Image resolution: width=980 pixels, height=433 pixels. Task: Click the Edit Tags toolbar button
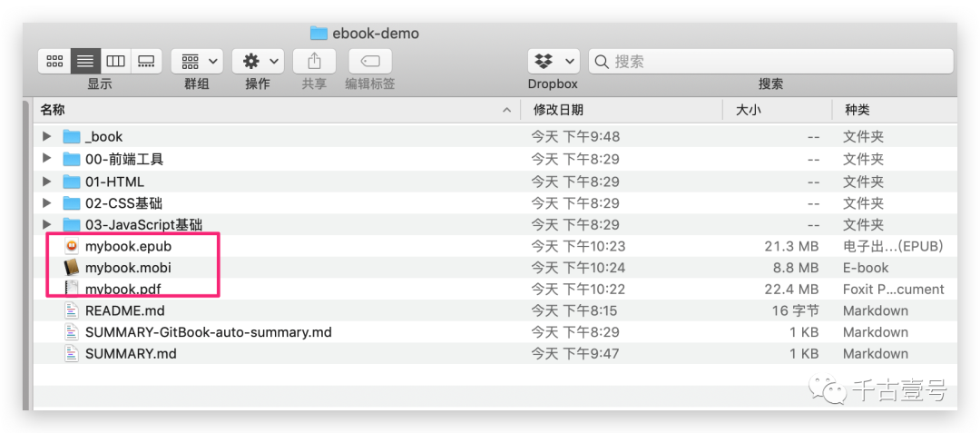pos(370,61)
